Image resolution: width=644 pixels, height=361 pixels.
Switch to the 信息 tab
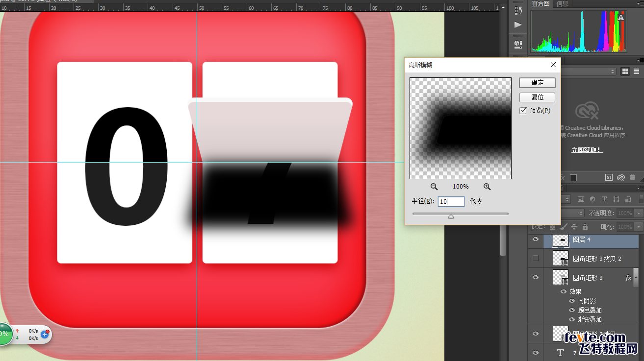pyautogui.click(x=562, y=4)
